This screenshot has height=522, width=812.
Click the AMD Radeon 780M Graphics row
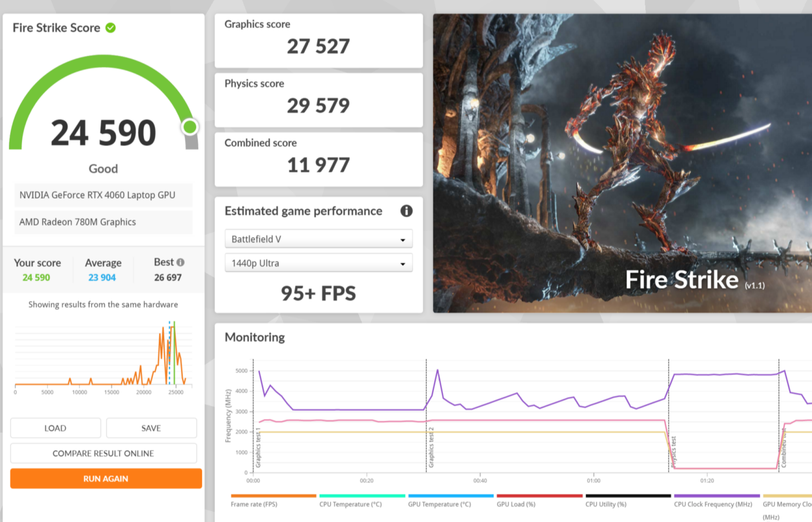click(103, 222)
